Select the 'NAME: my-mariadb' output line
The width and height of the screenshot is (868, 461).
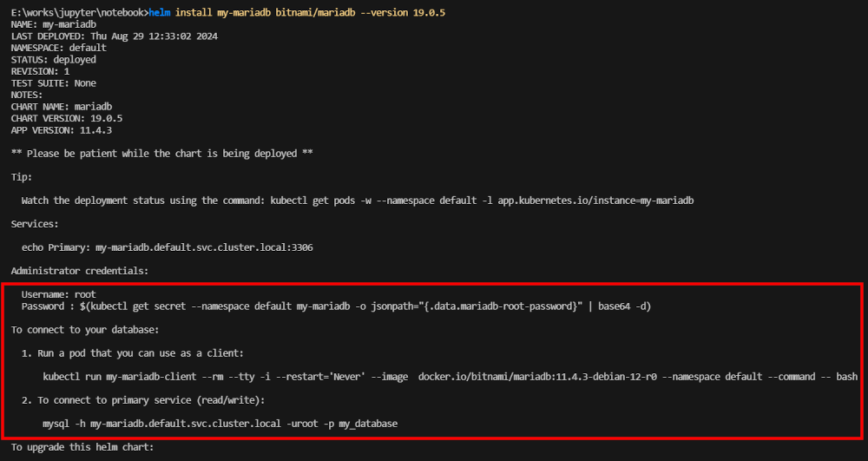[54, 24]
